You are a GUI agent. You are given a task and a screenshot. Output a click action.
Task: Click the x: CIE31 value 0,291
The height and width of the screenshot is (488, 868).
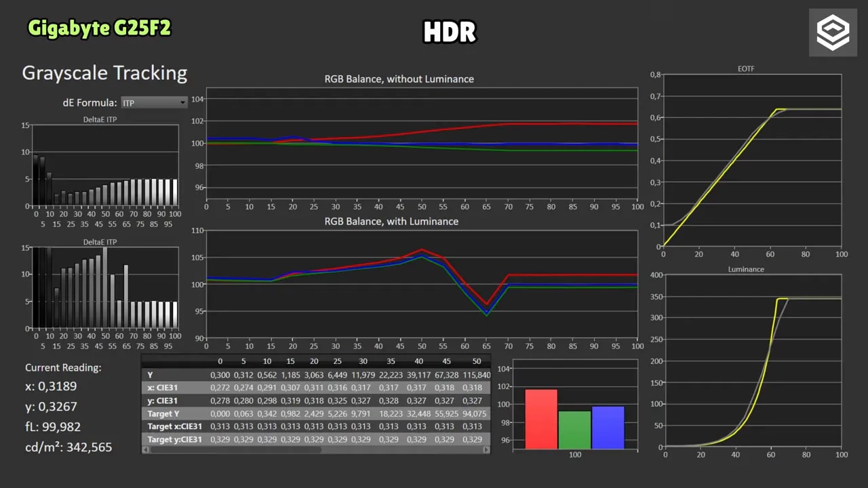pyautogui.click(x=267, y=388)
